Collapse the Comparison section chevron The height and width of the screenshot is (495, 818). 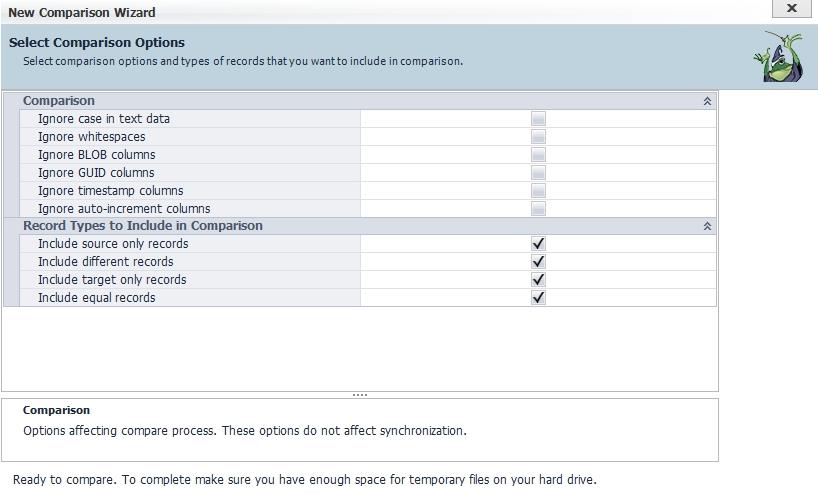tap(707, 101)
